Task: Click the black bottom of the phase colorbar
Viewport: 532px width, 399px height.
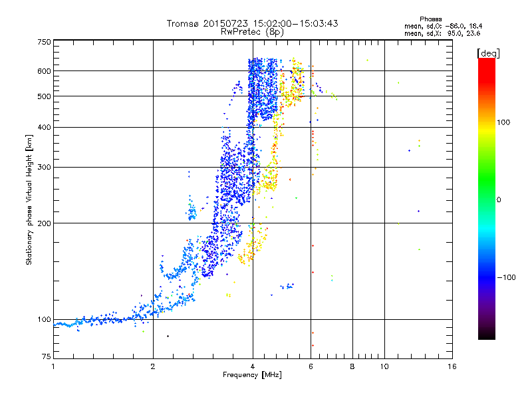Action: [x=487, y=336]
